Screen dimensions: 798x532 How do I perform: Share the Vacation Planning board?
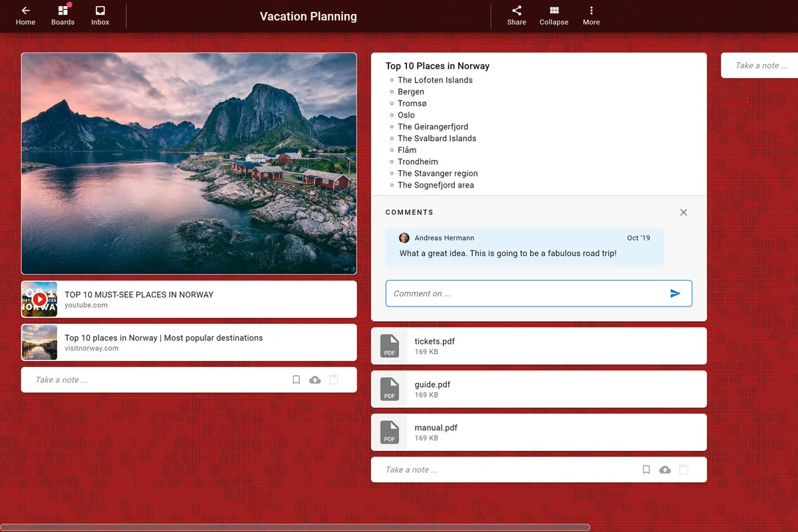516,15
